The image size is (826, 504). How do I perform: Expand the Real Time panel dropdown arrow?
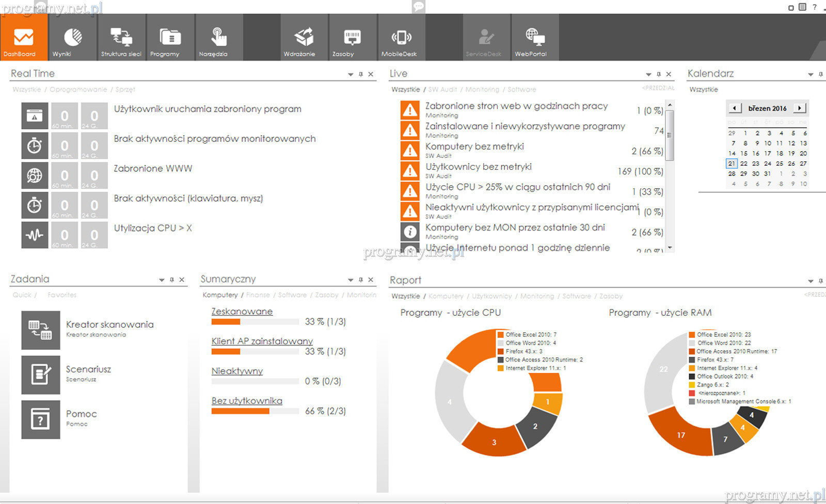(351, 74)
